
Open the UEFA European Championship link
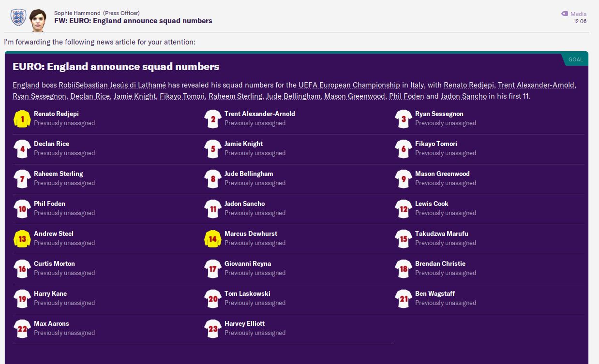point(349,85)
